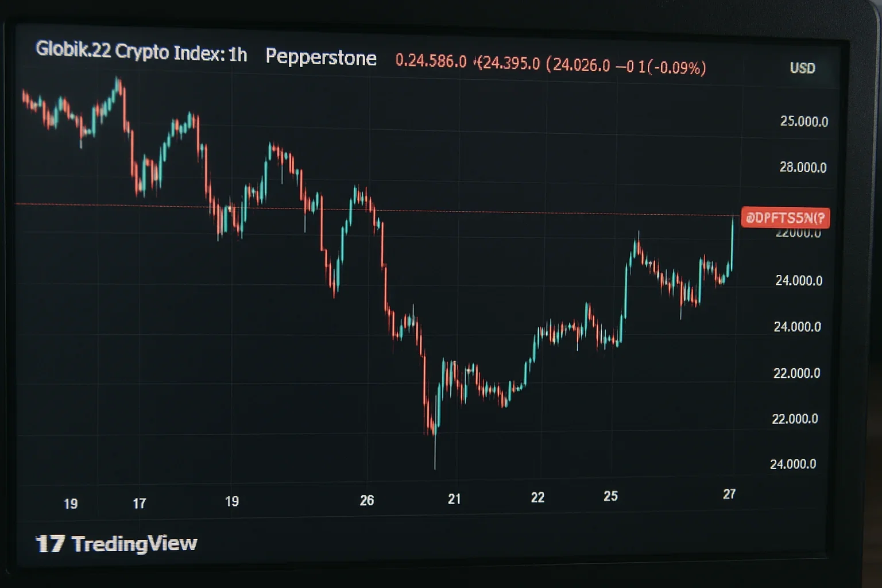Click the 24.395.0 price value in the header

(510, 63)
